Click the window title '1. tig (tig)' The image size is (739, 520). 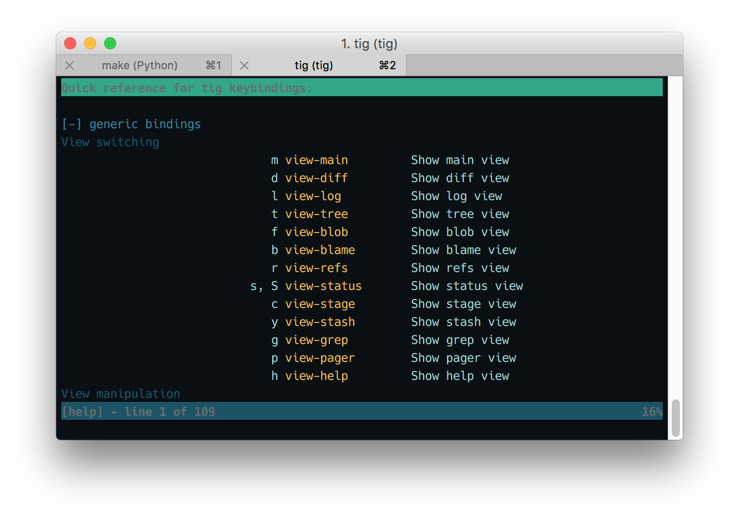click(x=369, y=43)
